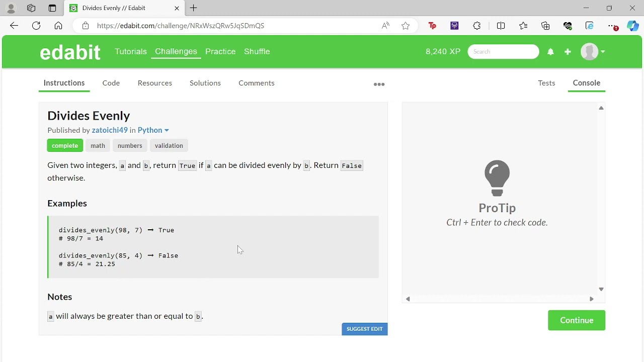This screenshot has width=644, height=362.
Task: Reload the current page
Action: click(36, 26)
